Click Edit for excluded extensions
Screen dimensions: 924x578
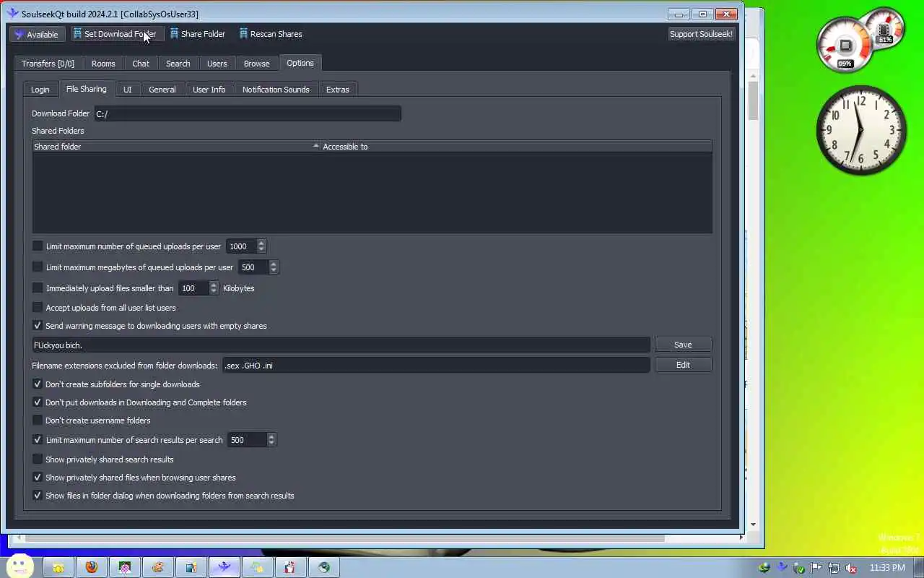pos(683,365)
